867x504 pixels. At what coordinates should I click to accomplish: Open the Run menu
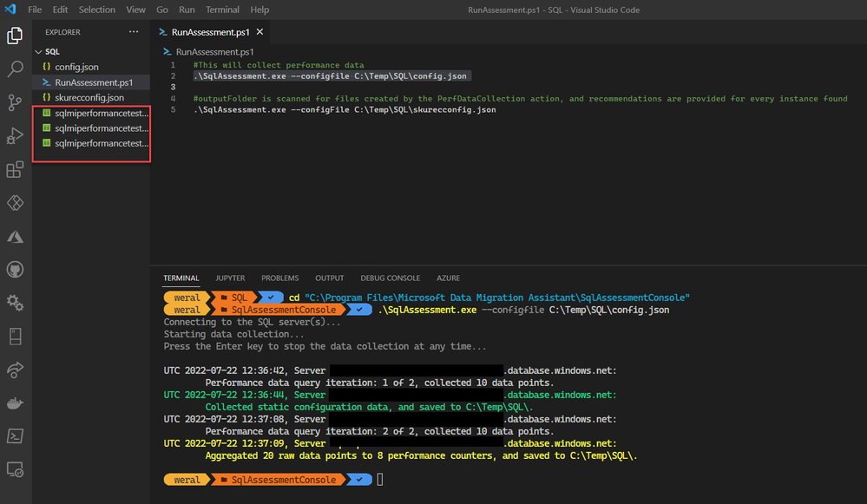coord(187,10)
